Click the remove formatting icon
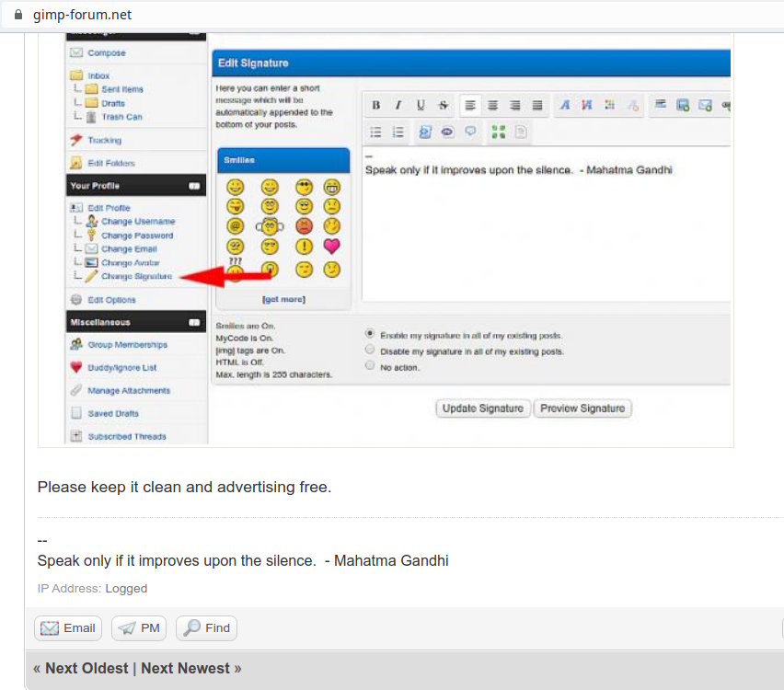784x690 pixels. click(633, 105)
